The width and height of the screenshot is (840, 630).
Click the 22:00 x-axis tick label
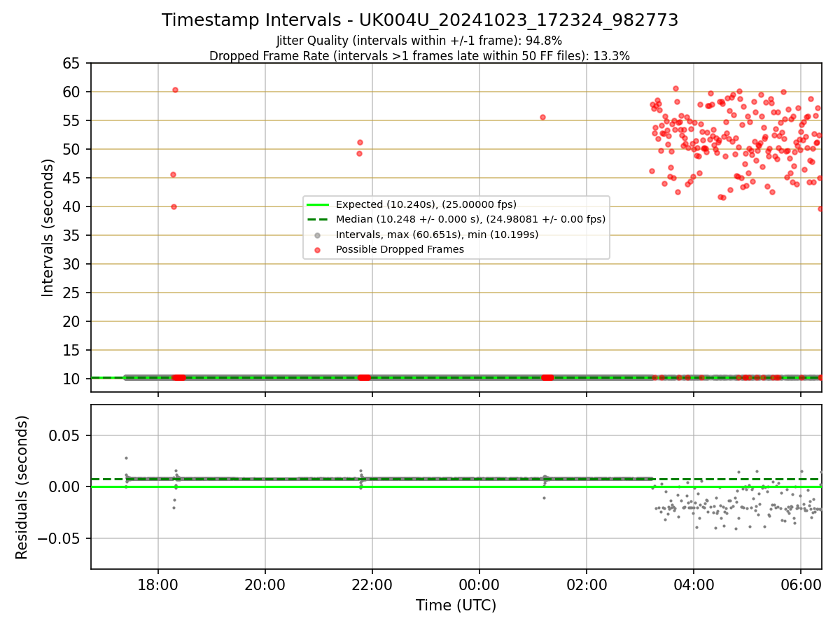coord(372,584)
